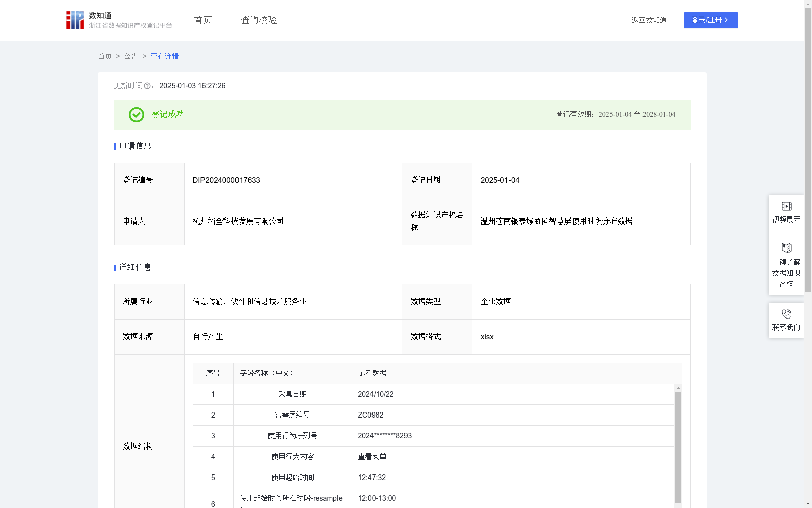This screenshot has width=812, height=508.
Task: Click the page scrollbar's down arrow
Action: pyautogui.click(x=808, y=504)
